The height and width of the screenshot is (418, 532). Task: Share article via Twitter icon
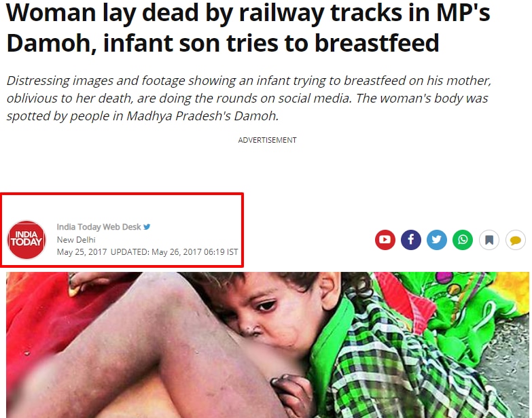(437, 239)
